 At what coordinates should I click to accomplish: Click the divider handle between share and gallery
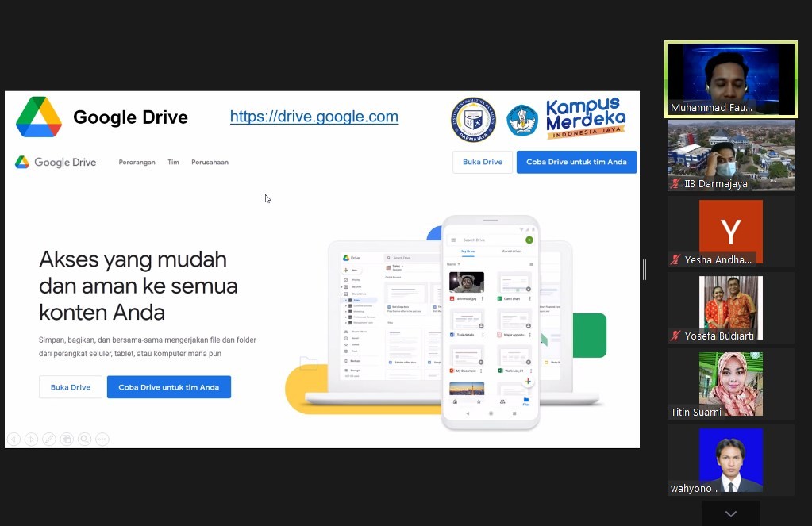[x=645, y=270]
